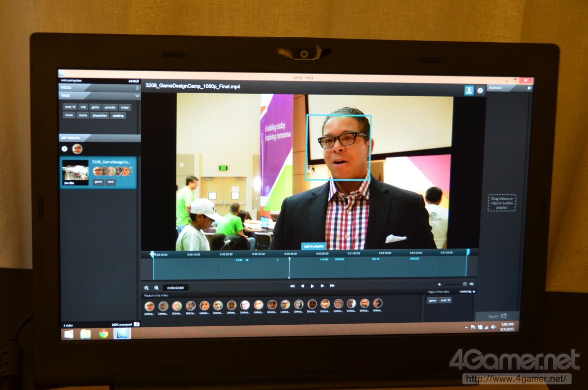Click the add to playlist button
This screenshot has width=588, height=390.
point(313,246)
